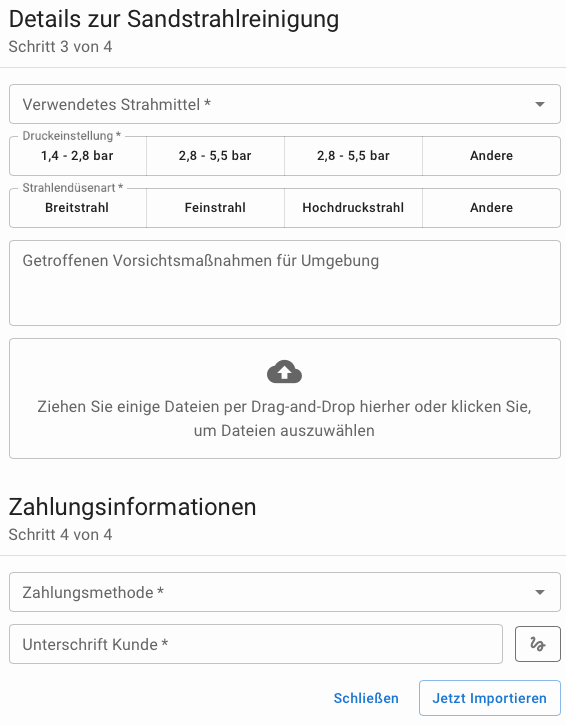Open the Verwendetes Strahlmittel dropdown
The width and height of the screenshot is (566, 725).
285,104
